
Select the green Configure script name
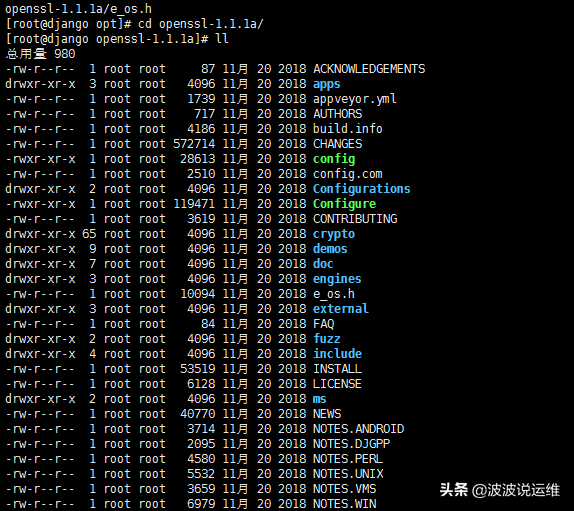[x=344, y=204]
